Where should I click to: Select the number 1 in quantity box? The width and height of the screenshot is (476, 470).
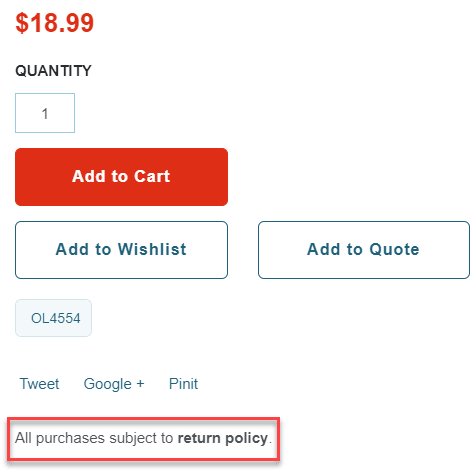pos(45,114)
